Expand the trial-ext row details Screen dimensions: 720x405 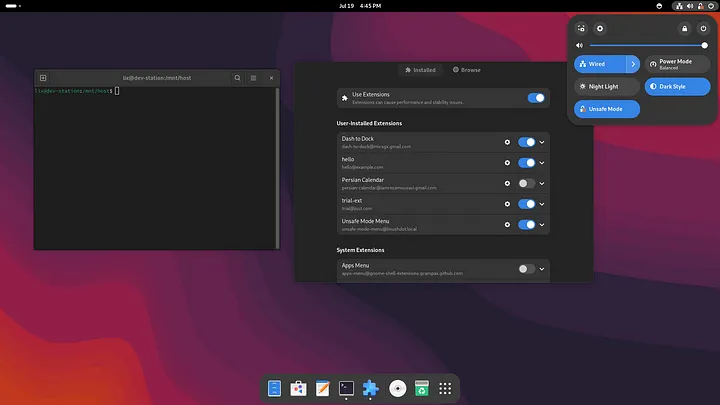[x=542, y=204]
